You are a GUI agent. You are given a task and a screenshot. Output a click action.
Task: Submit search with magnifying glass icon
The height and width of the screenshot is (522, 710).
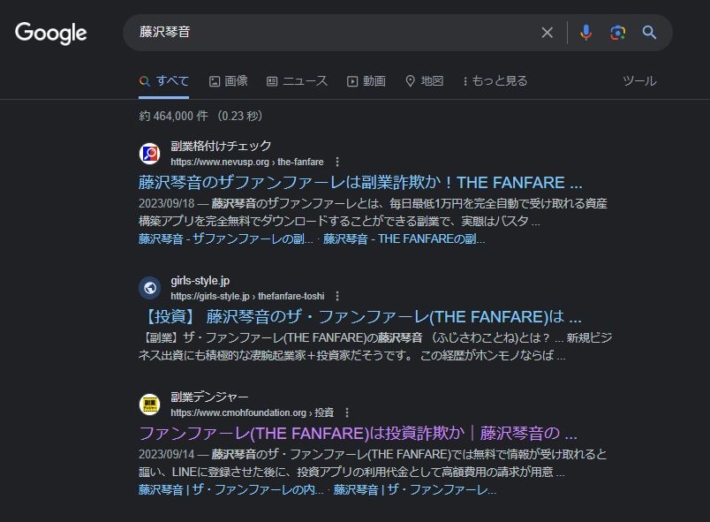click(649, 33)
